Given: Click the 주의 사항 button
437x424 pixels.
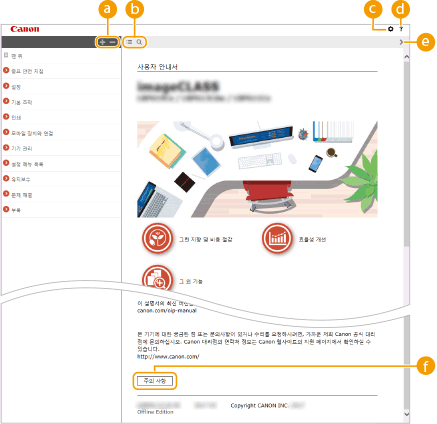Looking at the screenshot, I should [155, 381].
